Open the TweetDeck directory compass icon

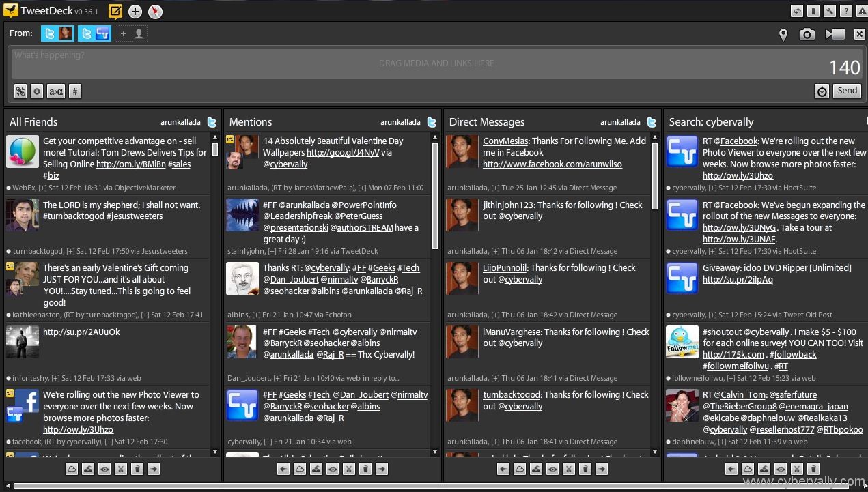click(x=155, y=11)
